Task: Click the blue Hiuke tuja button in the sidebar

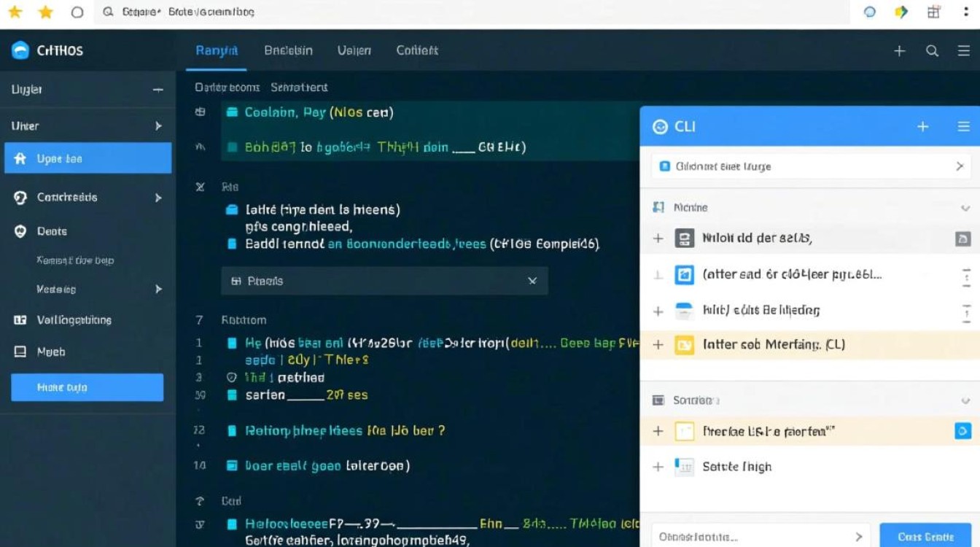Action: 87,387
